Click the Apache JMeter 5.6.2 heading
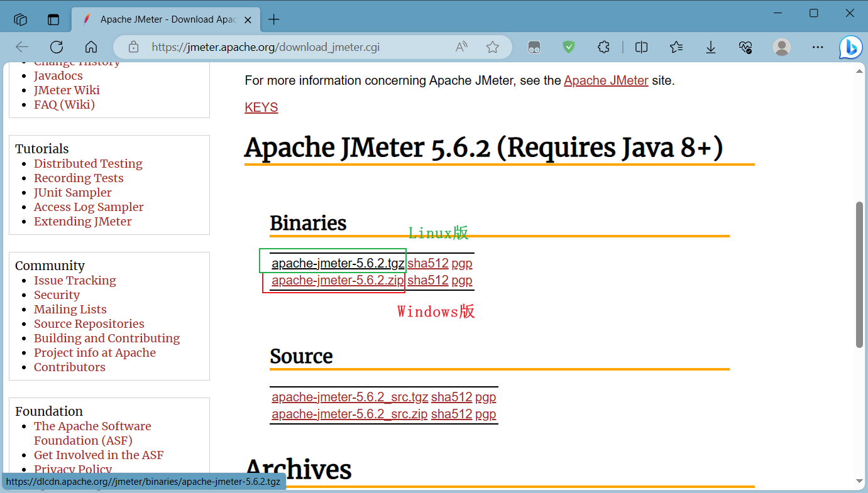868x493 pixels. click(484, 147)
